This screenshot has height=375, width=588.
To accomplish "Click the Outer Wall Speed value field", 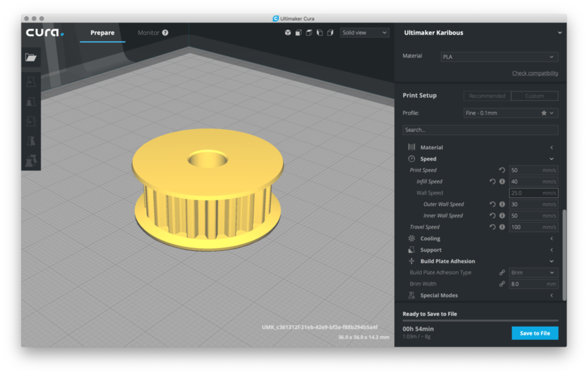I will 533,205.
